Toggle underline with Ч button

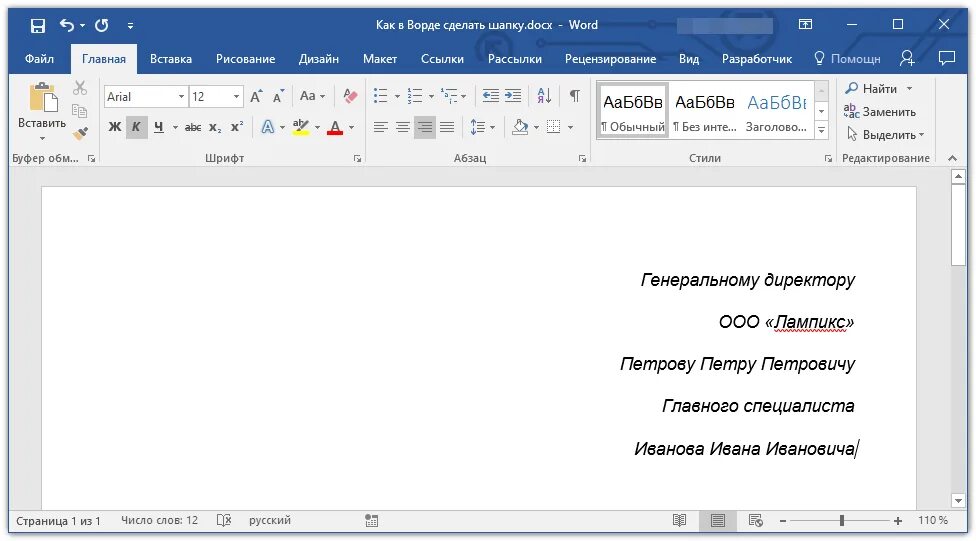(159, 127)
